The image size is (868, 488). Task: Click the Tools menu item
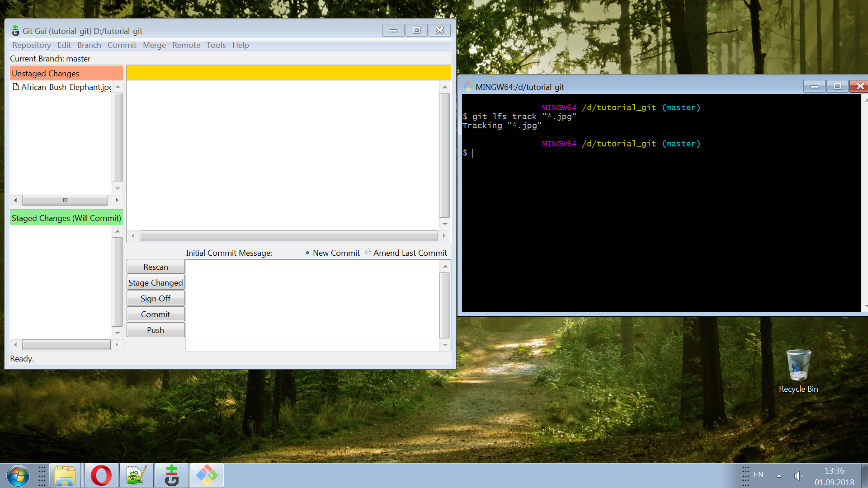[215, 45]
